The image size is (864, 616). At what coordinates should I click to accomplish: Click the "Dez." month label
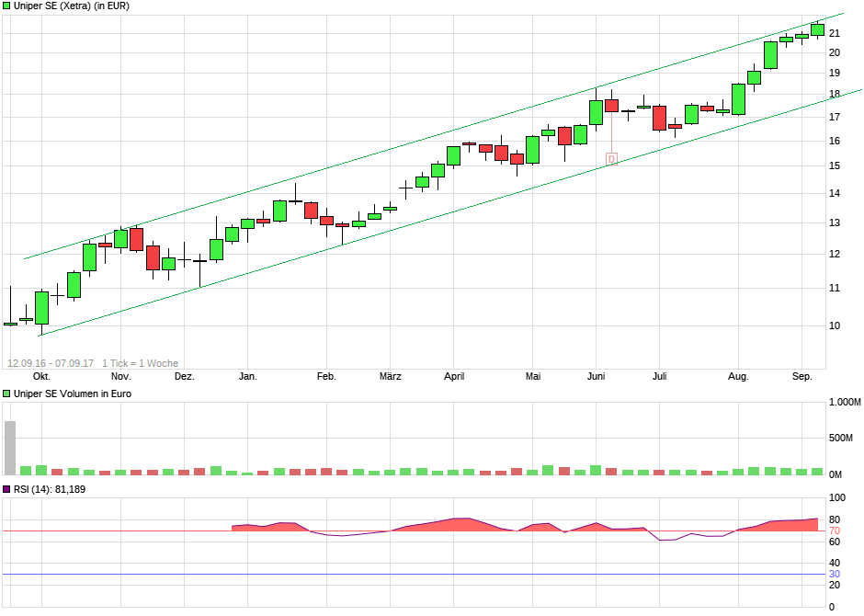click(185, 376)
